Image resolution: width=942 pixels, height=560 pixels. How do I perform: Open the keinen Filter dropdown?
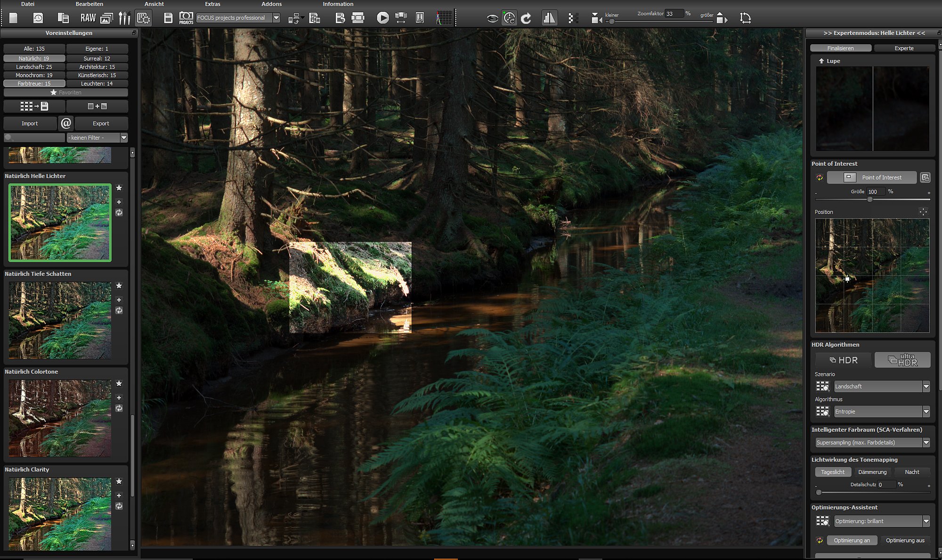(x=97, y=138)
